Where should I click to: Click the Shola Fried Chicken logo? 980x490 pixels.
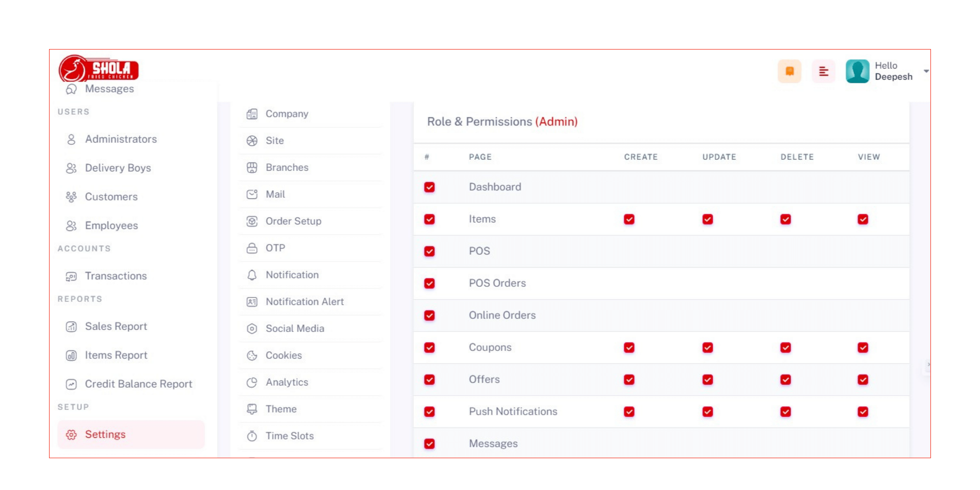[98, 69]
